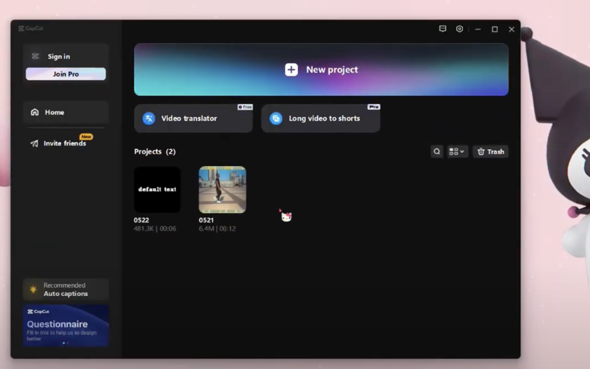Screen dimensions: 590x369
Task: Select the 0521 project name
Action: pos(206,220)
